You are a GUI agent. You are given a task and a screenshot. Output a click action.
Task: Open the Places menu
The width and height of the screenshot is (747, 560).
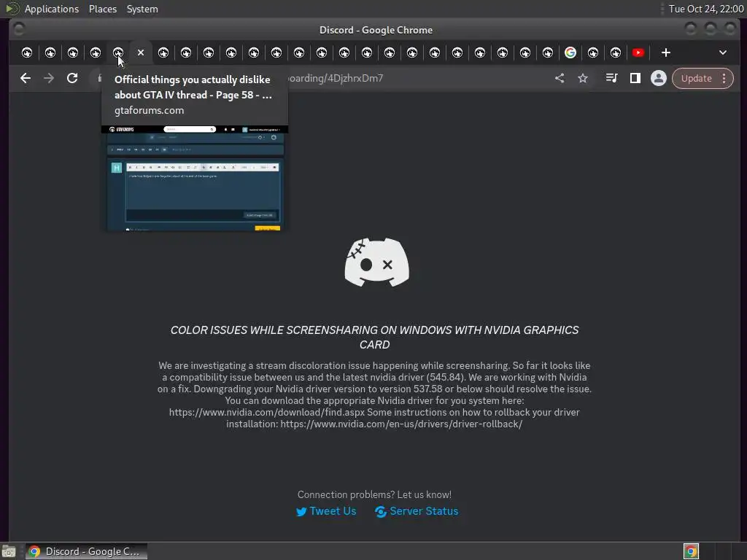coord(102,9)
